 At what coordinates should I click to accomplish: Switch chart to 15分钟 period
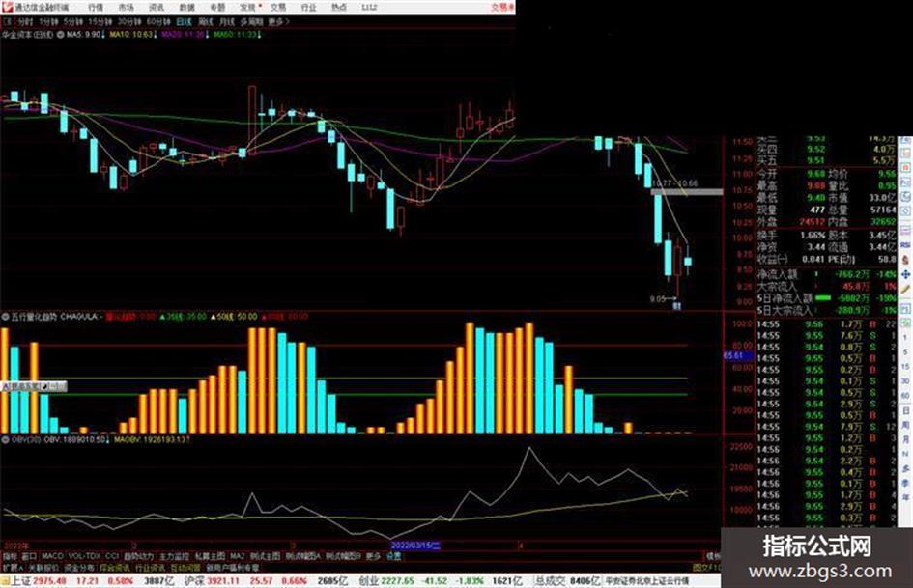[100, 22]
